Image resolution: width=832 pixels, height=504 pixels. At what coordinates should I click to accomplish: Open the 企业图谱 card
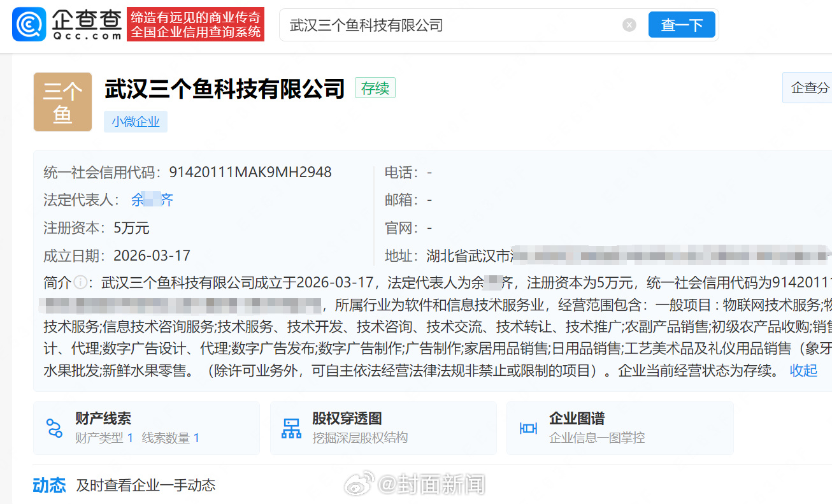point(620,428)
